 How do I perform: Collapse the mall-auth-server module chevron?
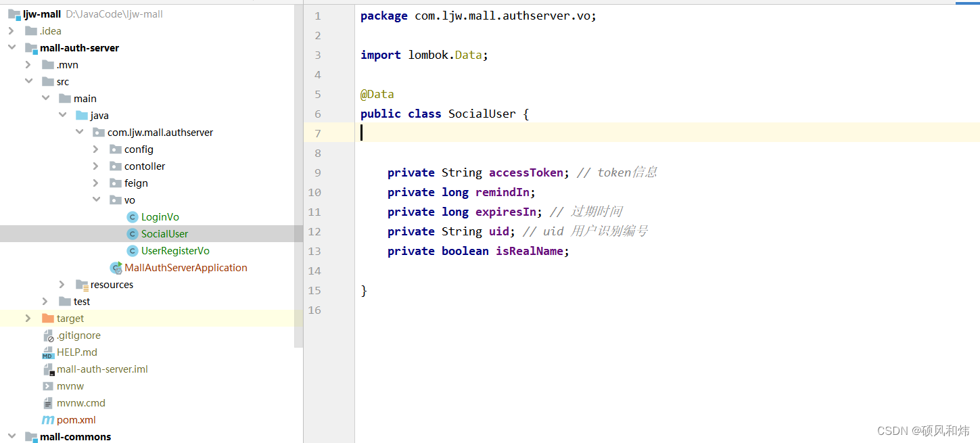pos(11,47)
